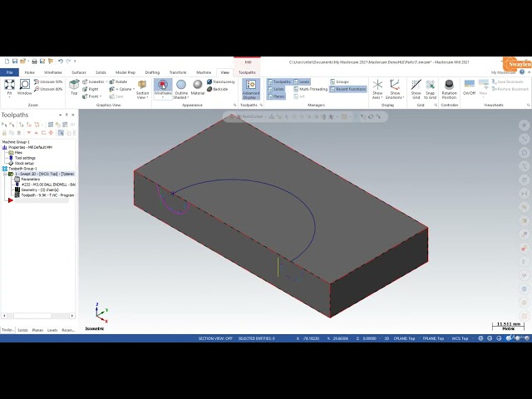The image size is (532, 399).
Task: Click the lock operations icon in Toolpaths panel
Action: click(4, 133)
